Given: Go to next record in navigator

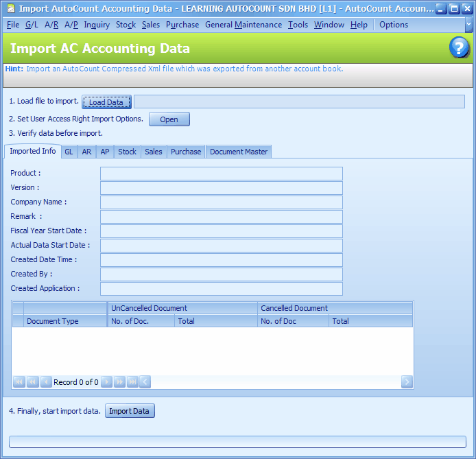Looking at the screenshot, I should coord(106,382).
